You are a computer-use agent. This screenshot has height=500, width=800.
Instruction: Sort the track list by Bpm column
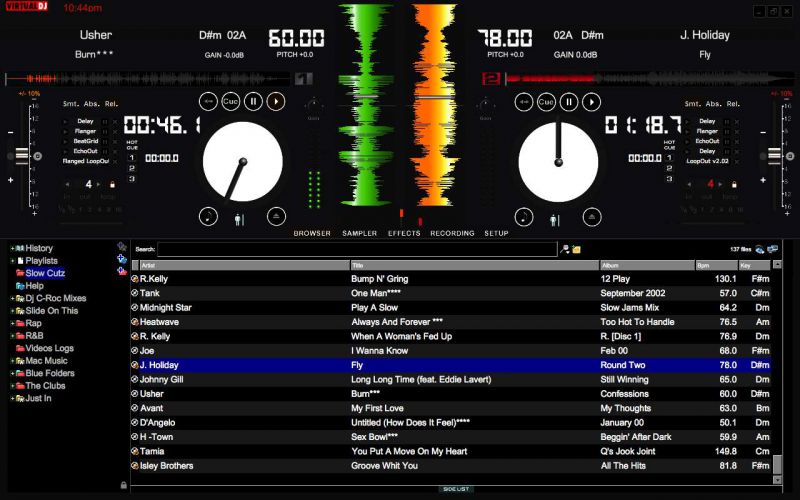(717, 265)
